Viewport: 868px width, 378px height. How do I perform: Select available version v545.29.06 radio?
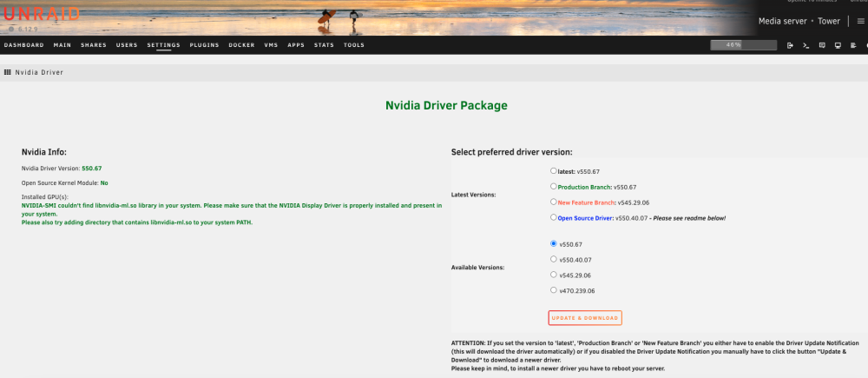coord(554,275)
